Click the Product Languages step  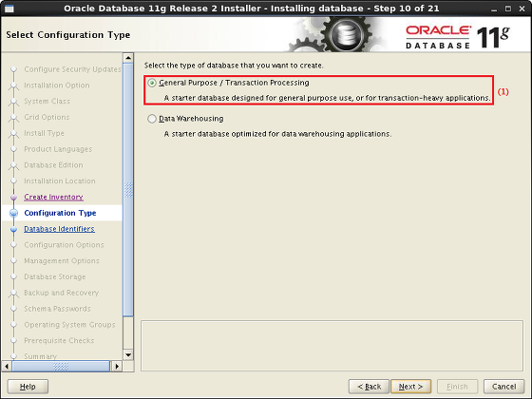pos(58,149)
